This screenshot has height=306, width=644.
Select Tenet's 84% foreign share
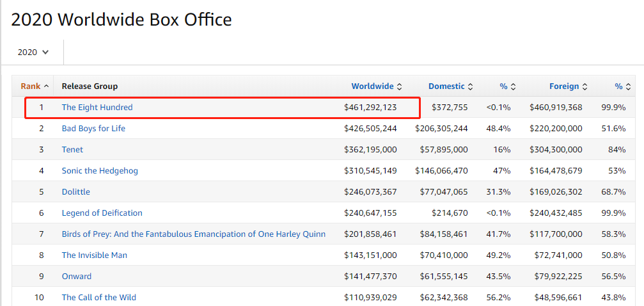point(617,149)
